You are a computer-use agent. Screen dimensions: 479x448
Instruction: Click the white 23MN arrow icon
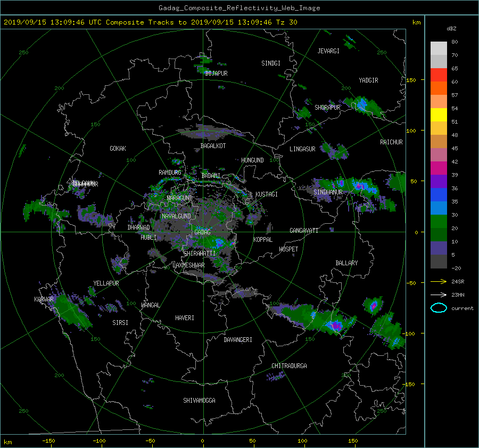(439, 295)
